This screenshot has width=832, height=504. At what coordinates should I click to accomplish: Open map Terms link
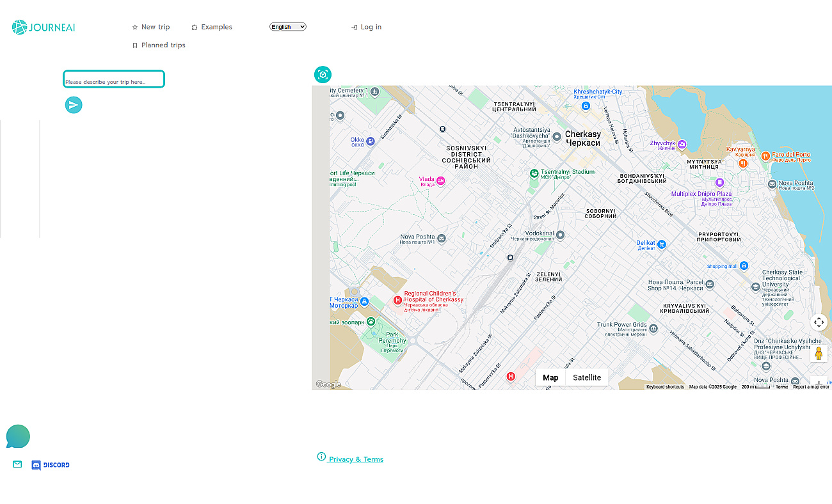click(x=782, y=387)
